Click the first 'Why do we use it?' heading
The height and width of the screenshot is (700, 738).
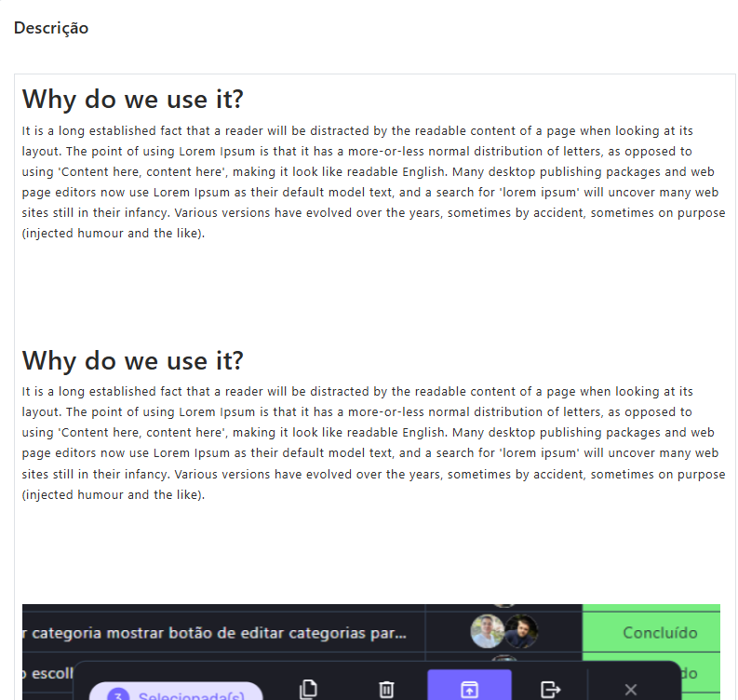tap(133, 99)
